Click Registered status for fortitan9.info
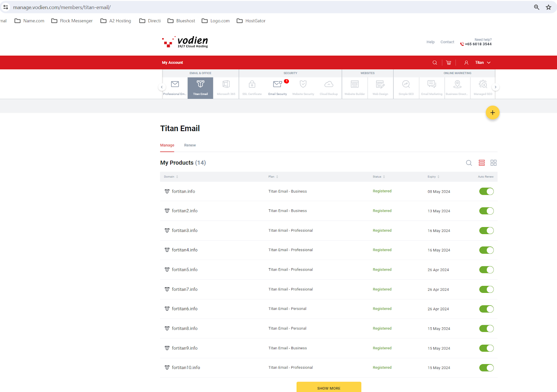 point(382,348)
